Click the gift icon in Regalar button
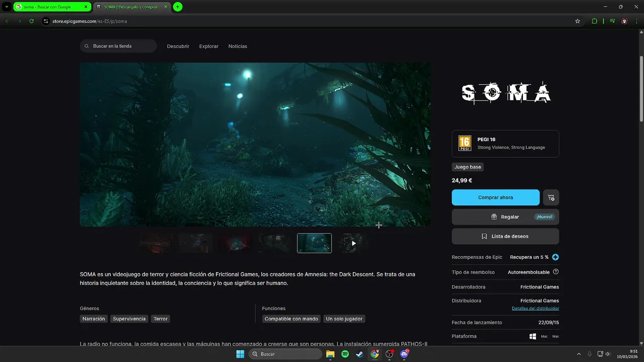The height and width of the screenshot is (362, 644). (494, 217)
